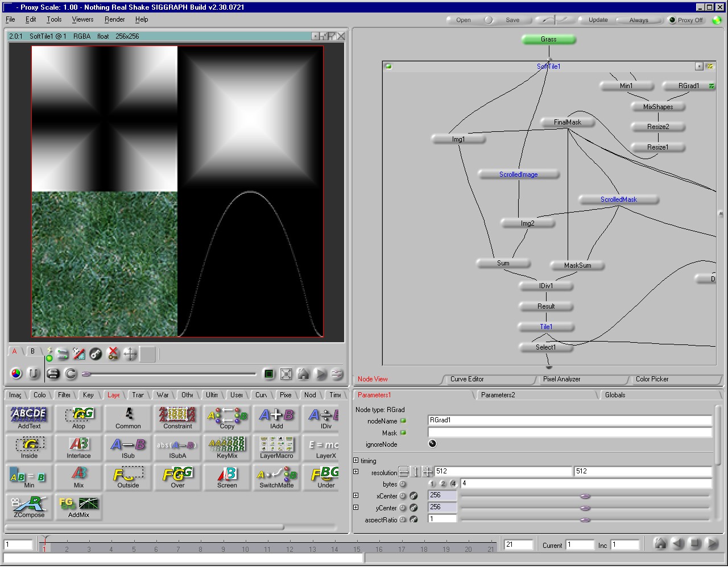Viewport: 728px width, 582px height.
Task: Expand the resolution parameter group
Action: tap(356, 472)
